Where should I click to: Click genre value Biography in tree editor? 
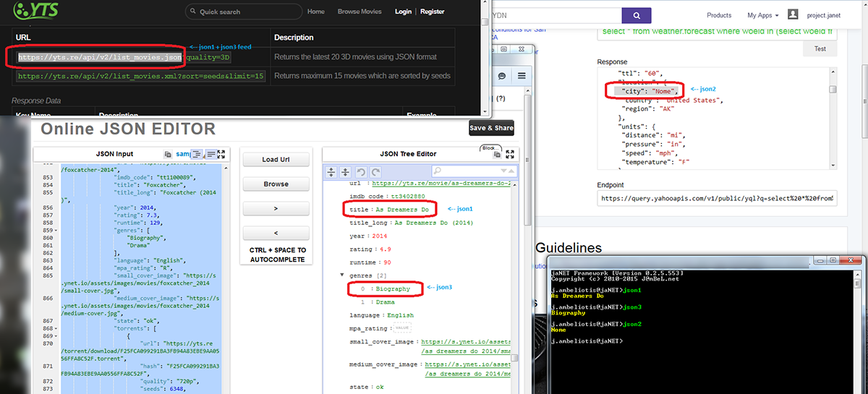(x=394, y=288)
